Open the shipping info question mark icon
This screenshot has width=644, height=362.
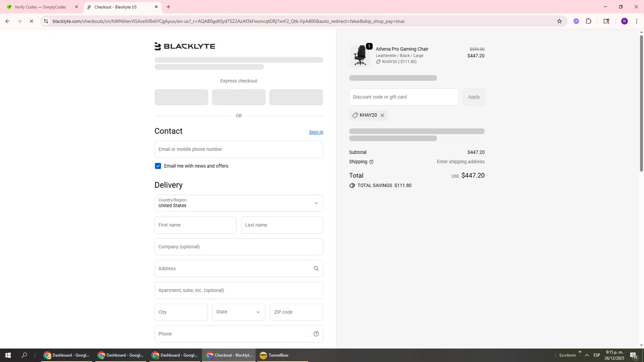tap(371, 162)
